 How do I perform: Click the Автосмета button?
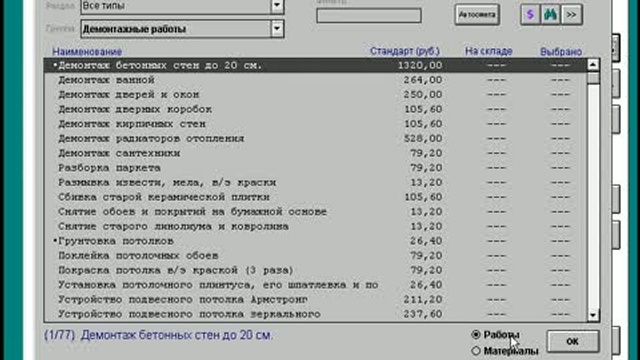coord(477,15)
